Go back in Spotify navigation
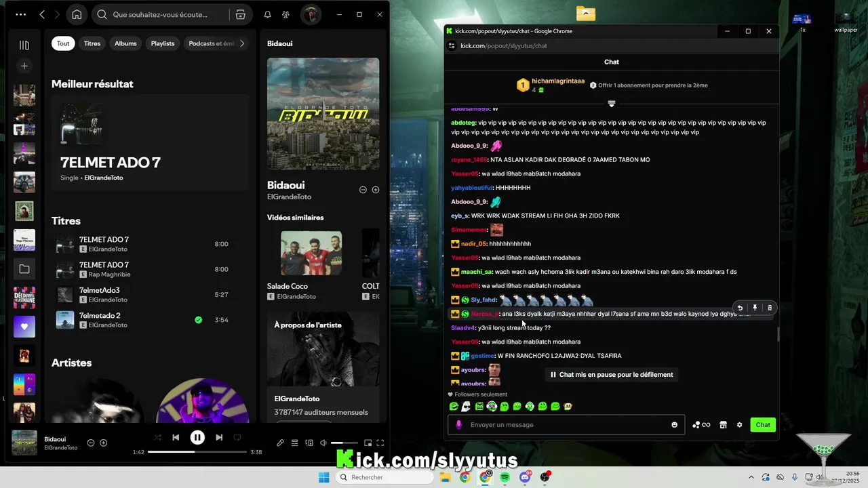Image resolution: width=868 pixels, height=488 pixels. 42,14
